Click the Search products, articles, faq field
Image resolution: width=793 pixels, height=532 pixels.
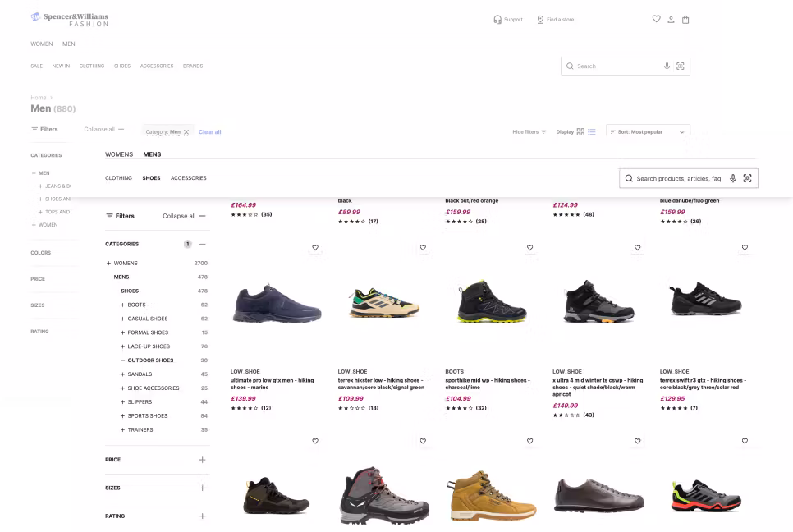[x=678, y=178]
